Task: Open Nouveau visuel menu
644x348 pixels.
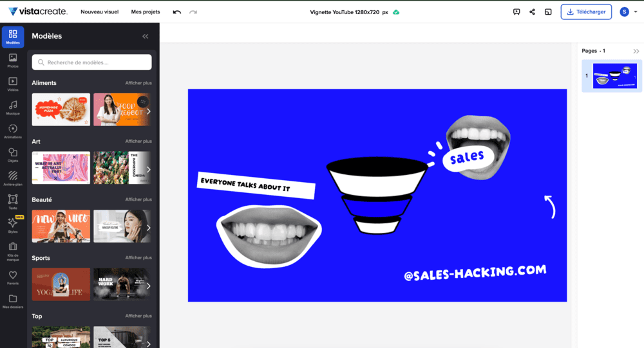Action: tap(99, 12)
